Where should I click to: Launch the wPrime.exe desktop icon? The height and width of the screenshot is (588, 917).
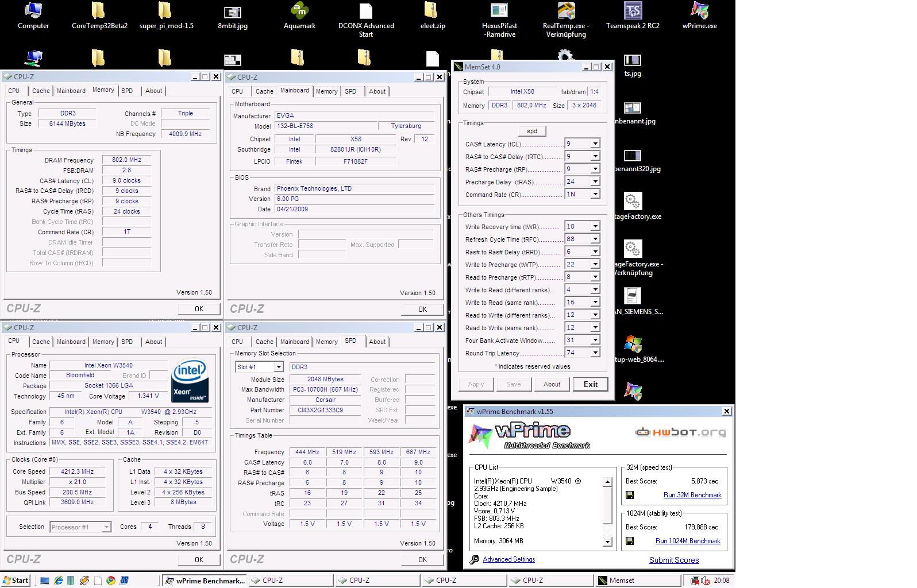[x=699, y=16]
